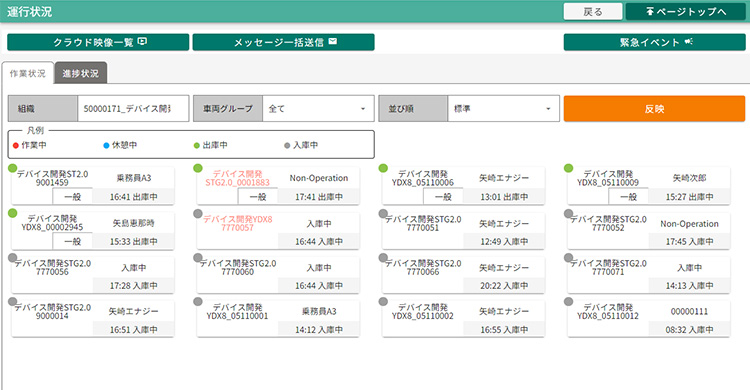This screenshot has width=750, height=390.
Task: Open the 車両グループ dropdown
Action: (x=318, y=109)
